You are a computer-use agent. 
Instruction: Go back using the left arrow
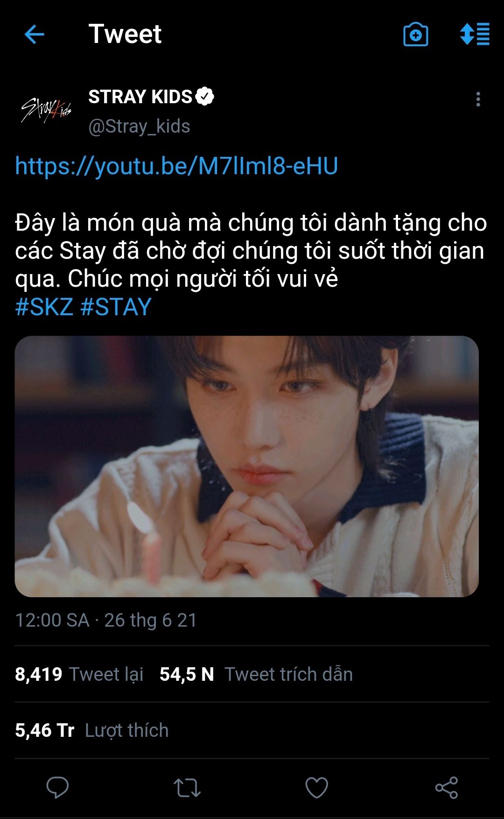pos(34,34)
